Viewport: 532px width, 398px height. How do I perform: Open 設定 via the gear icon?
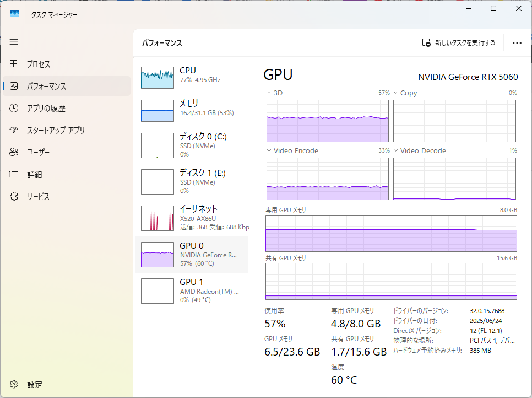pyautogui.click(x=14, y=384)
